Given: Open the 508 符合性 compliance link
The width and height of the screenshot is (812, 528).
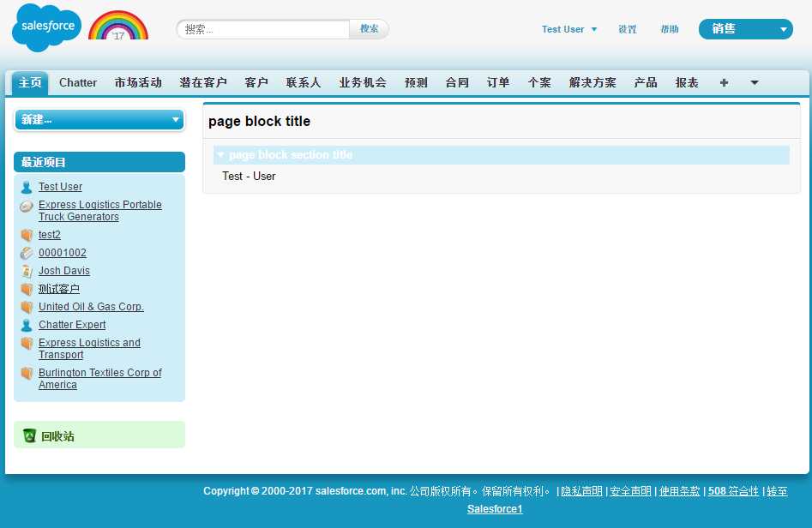Looking at the screenshot, I should pyautogui.click(x=733, y=491).
